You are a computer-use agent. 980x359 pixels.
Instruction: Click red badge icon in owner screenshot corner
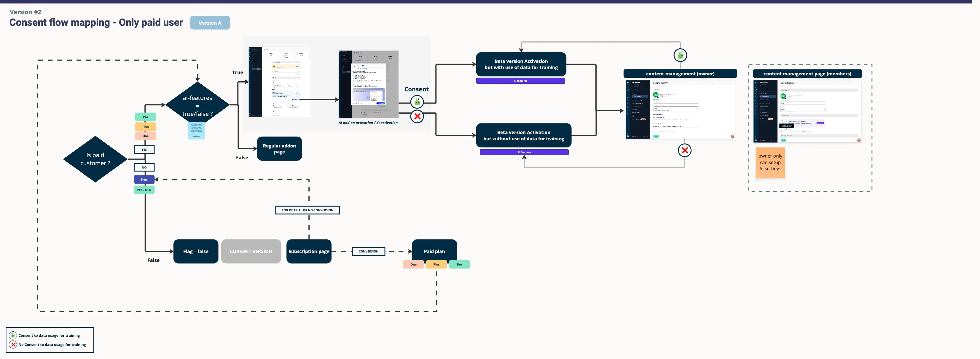[732, 136]
